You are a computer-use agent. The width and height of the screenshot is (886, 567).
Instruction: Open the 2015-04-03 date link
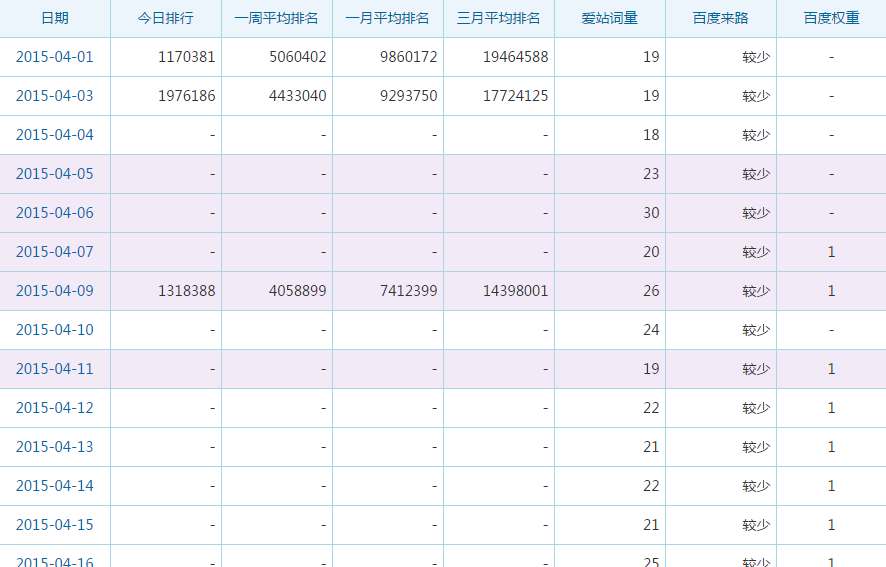[x=55, y=96]
